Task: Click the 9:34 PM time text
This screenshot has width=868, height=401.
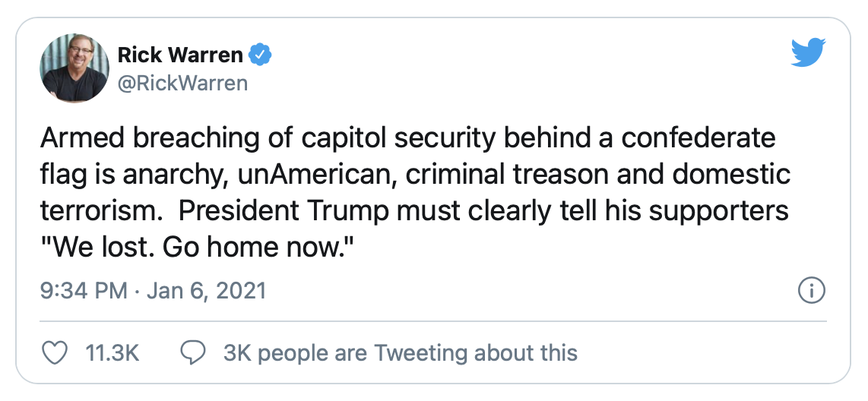Action: pos(82,291)
